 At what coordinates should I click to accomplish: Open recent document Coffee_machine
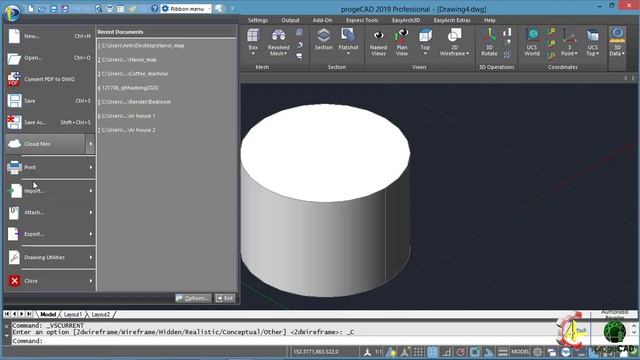pyautogui.click(x=133, y=74)
